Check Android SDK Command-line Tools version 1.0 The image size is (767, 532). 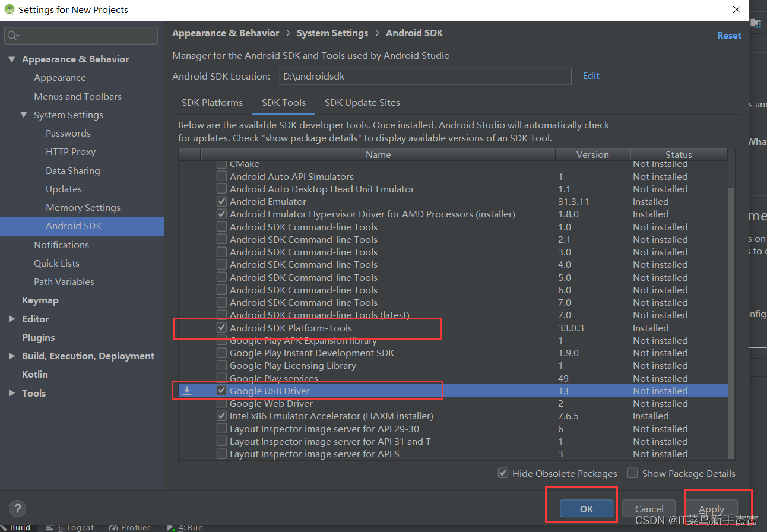click(x=221, y=227)
